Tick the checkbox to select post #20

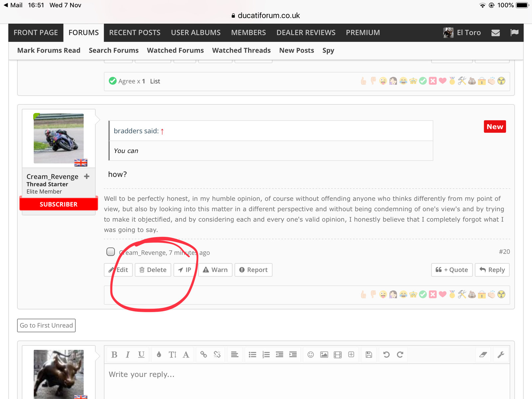(111, 252)
